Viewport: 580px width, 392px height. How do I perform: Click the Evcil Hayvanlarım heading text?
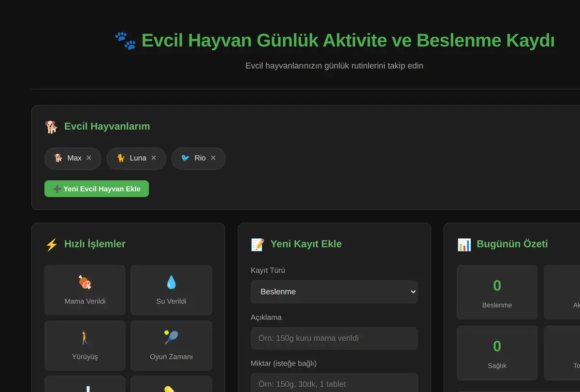(107, 127)
